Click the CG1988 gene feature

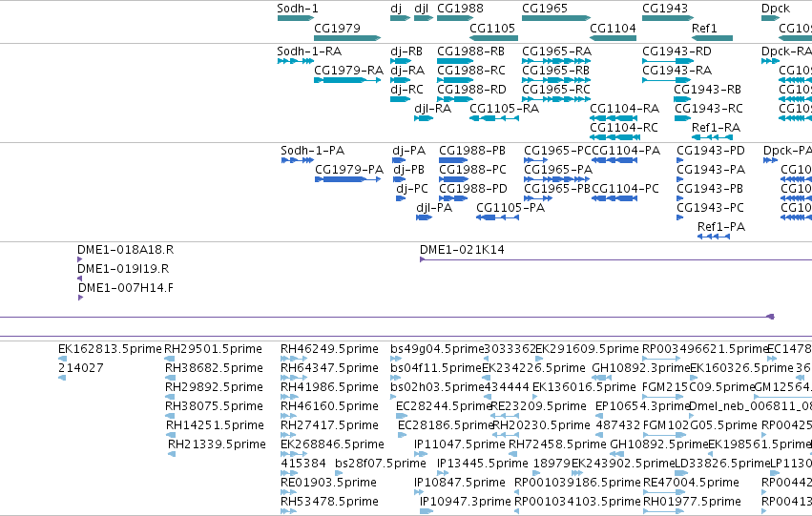455,18
